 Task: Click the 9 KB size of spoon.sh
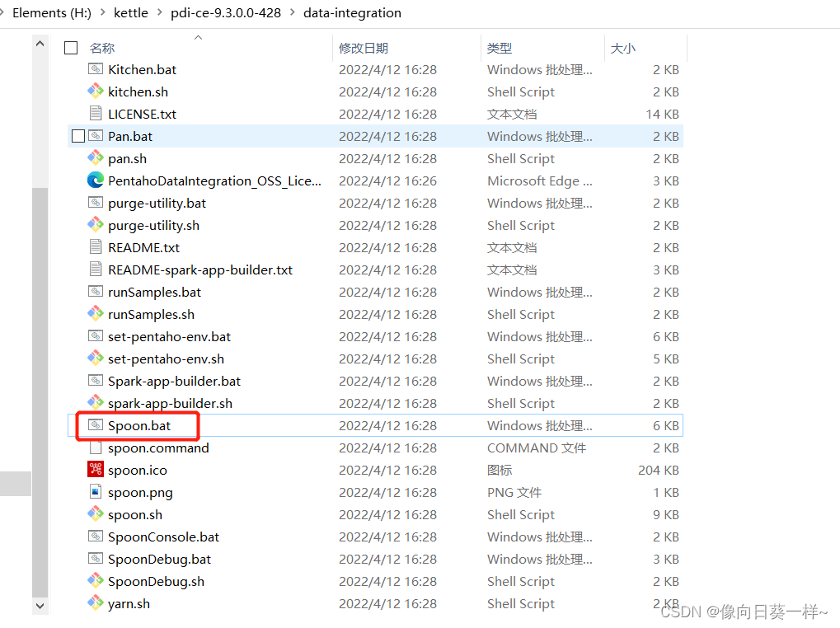coord(666,514)
